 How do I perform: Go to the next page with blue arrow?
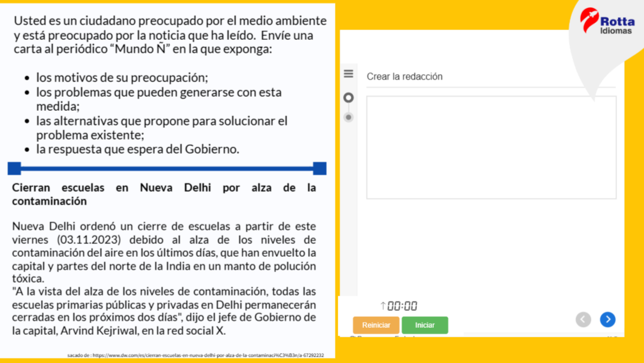tap(608, 319)
